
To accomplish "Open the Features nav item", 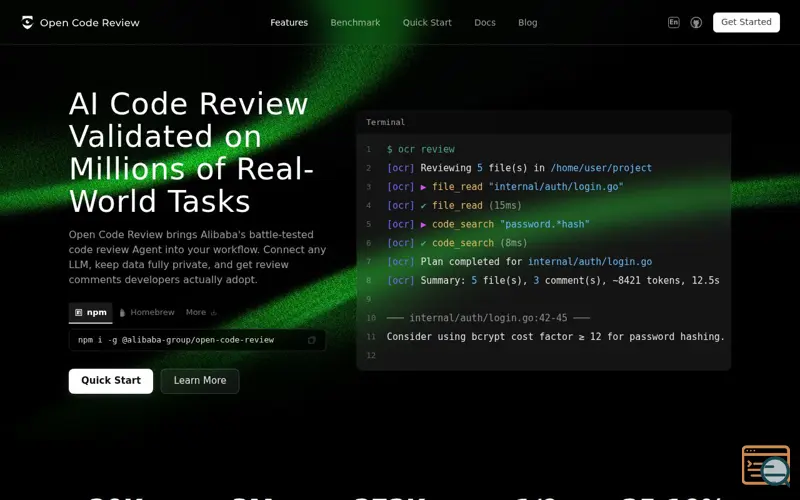I will [289, 22].
